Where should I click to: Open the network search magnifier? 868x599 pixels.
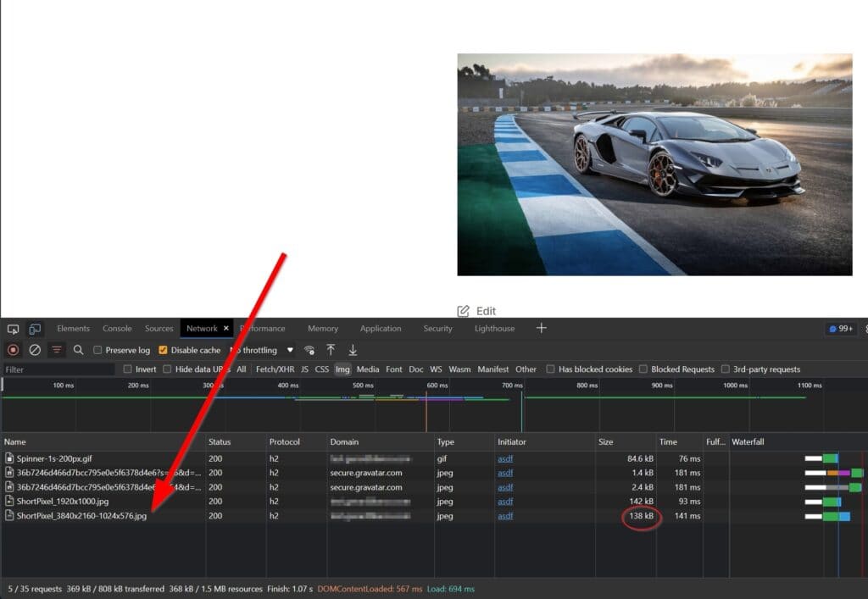pos(79,349)
